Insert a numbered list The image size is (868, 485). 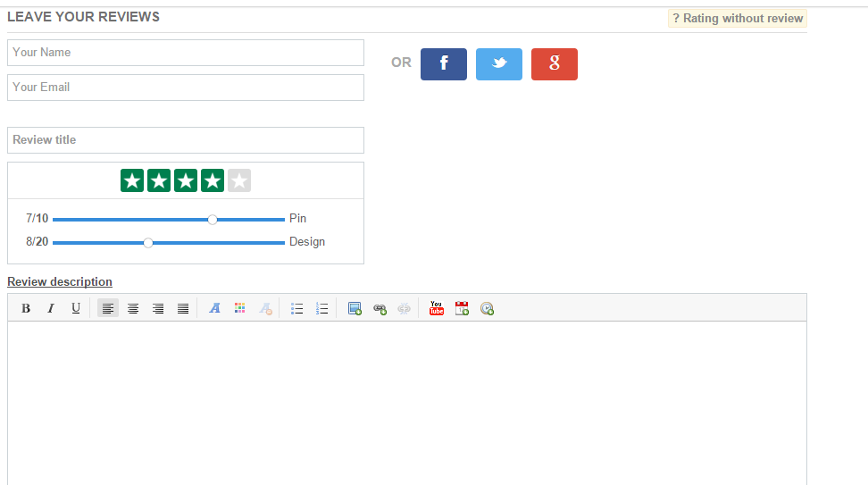[321, 308]
